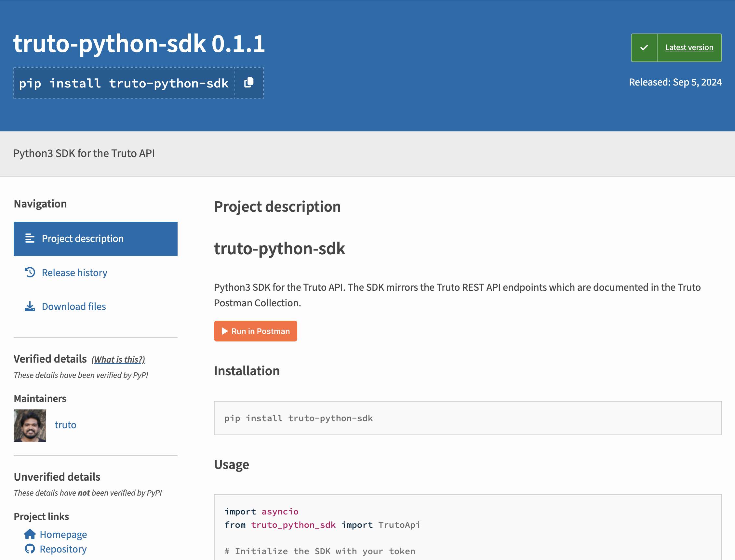Click the green checkmark icon beside Latest version
Viewport: 735px width, 560px height.
(x=644, y=48)
